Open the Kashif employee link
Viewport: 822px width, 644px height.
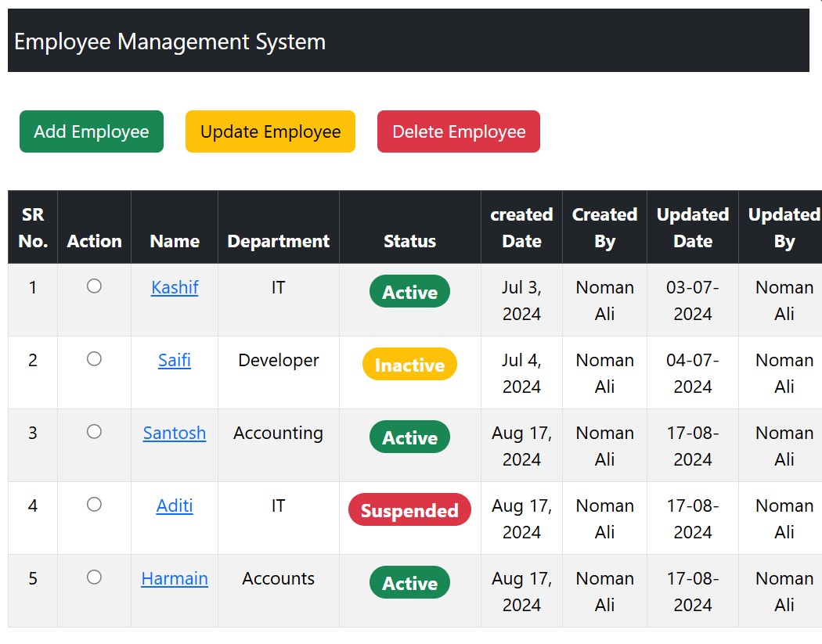175,287
